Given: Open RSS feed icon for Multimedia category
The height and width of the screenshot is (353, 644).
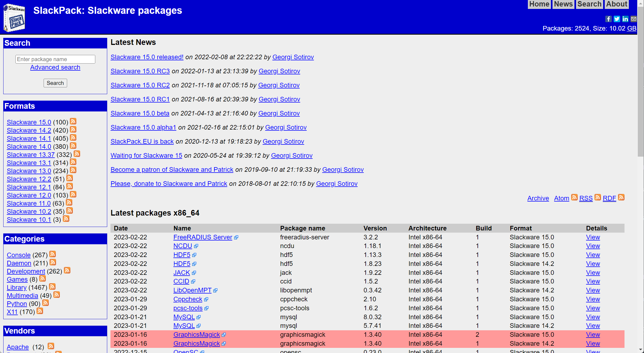Looking at the screenshot, I should (x=57, y=295).
